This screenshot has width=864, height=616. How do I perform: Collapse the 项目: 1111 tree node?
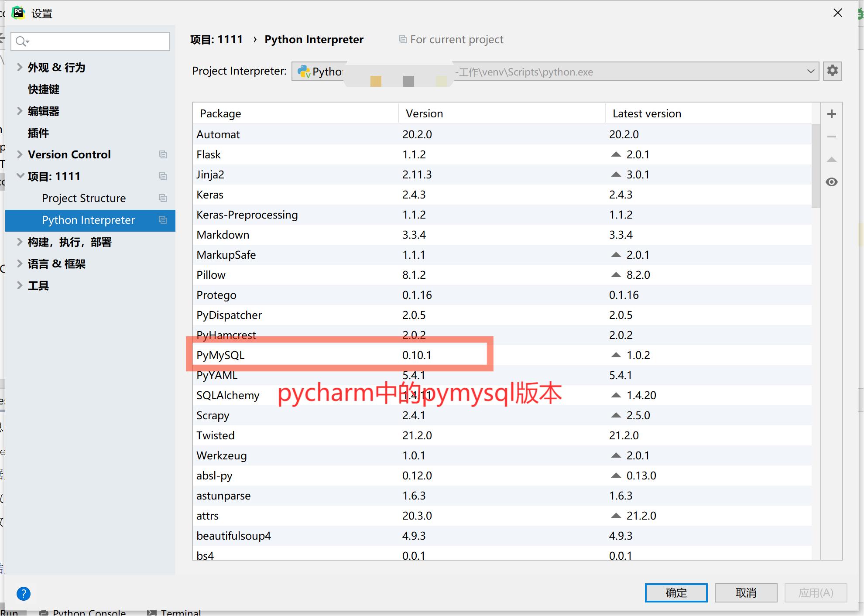point(20,176)
